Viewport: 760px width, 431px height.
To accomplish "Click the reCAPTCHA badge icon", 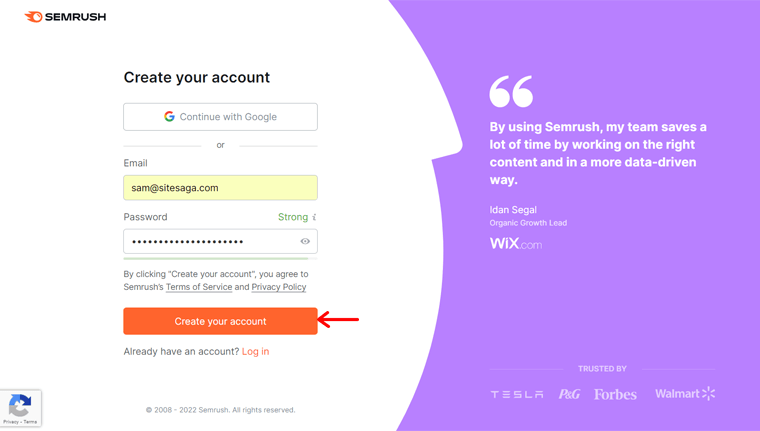I will pos(20,405).
